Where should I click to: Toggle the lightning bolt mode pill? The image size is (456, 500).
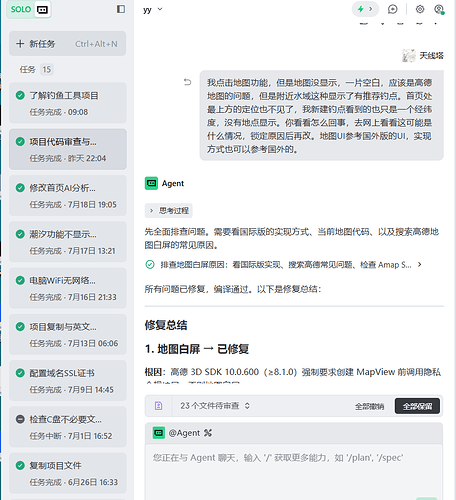click(x=365, y=9)
